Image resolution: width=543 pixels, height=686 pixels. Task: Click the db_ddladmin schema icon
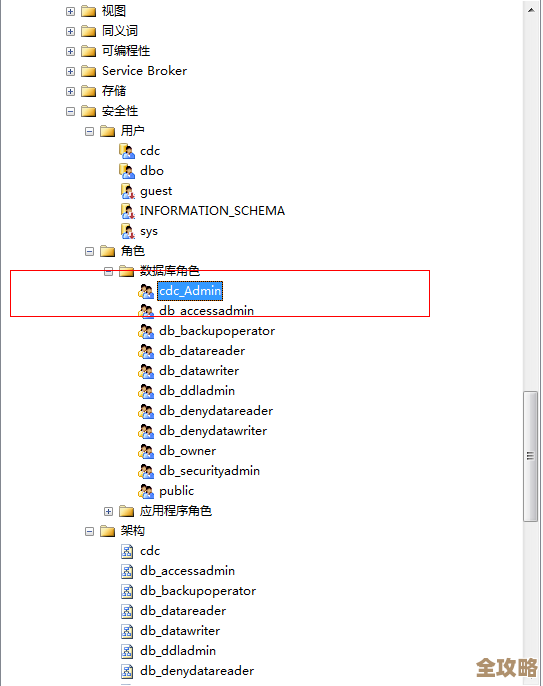(x=127, y=651)
